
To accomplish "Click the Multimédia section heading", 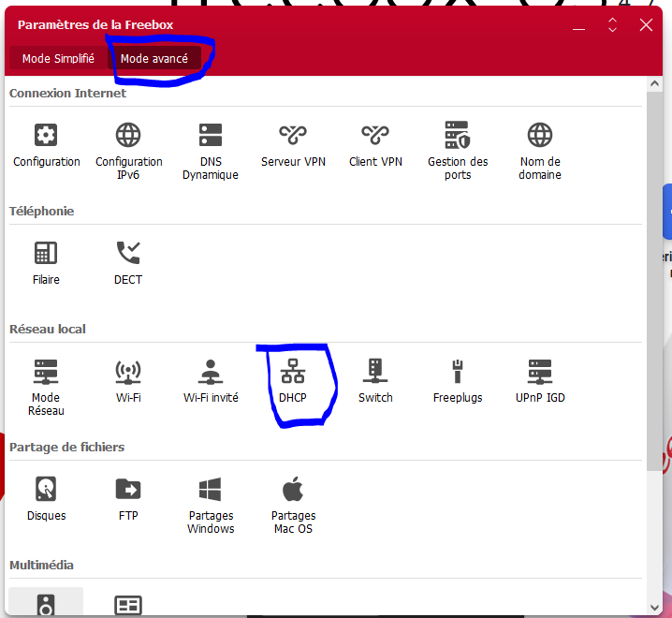I will (41, 565).
